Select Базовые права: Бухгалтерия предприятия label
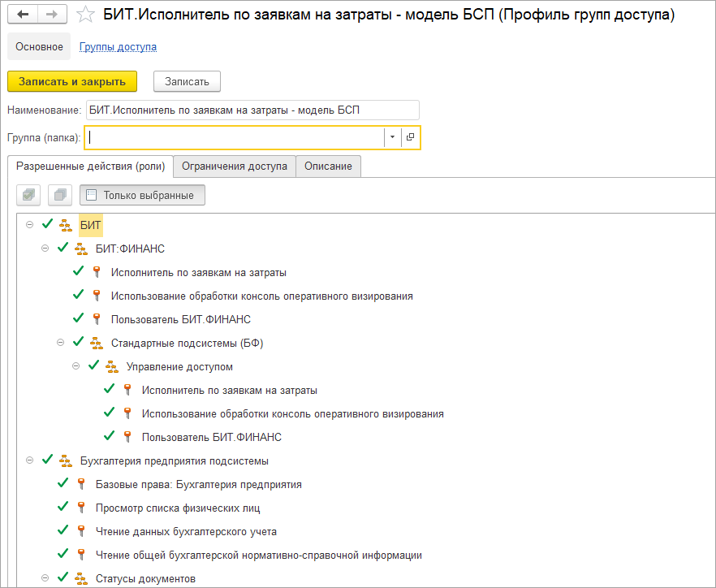 [199, 484]
